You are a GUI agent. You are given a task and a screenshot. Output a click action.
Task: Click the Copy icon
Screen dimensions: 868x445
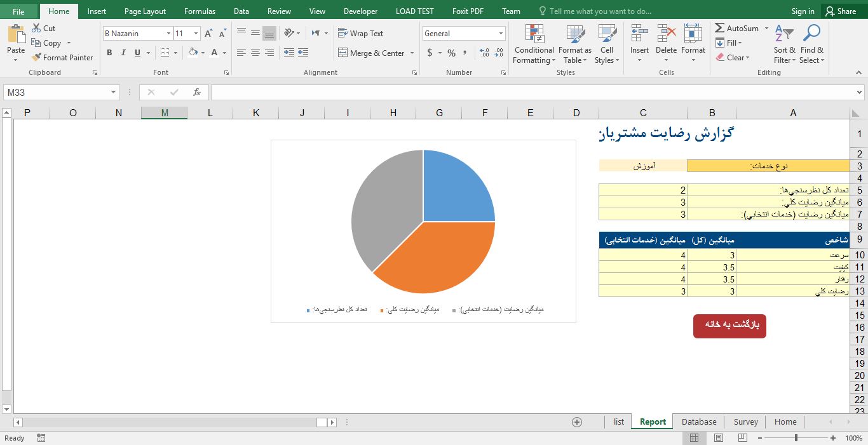click(36, 43)
